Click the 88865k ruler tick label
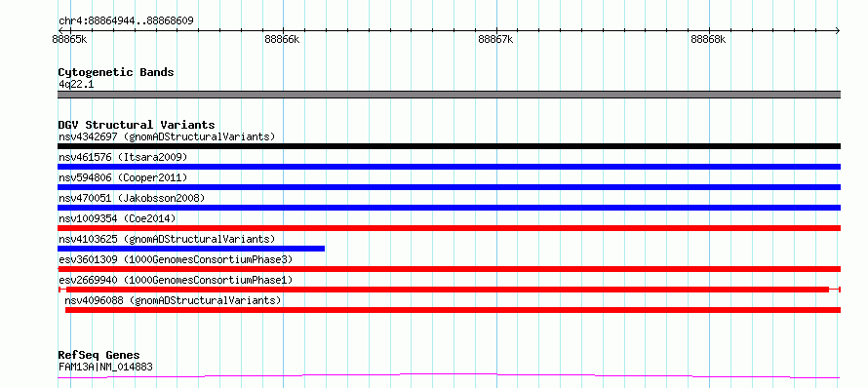 pos(69,39)
